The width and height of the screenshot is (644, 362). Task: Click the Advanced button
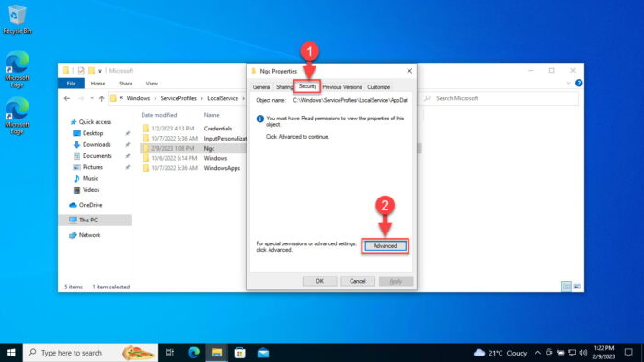coord(385,246)
